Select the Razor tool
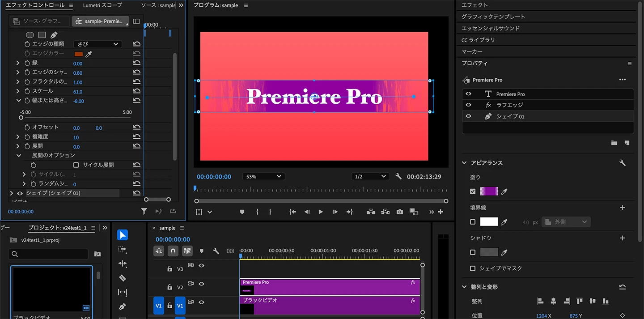 pyautogui.click(x=123, y=278)
